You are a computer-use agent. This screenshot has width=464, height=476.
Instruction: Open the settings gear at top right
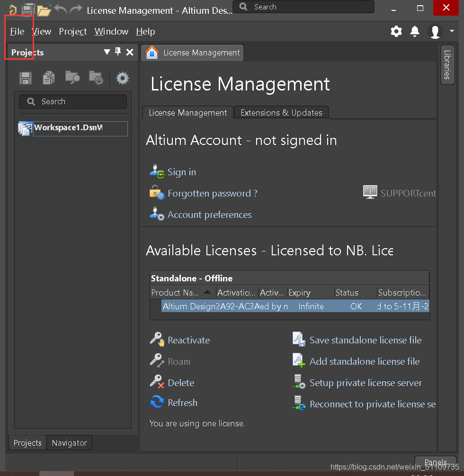396,31
